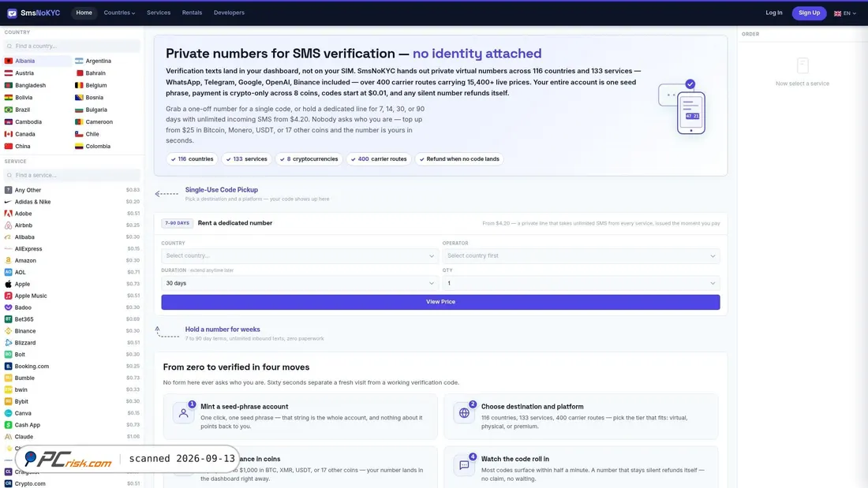Click the Mint a seed-phrase account card
Viewport: 868px width, 488px height.
(301, 416)
